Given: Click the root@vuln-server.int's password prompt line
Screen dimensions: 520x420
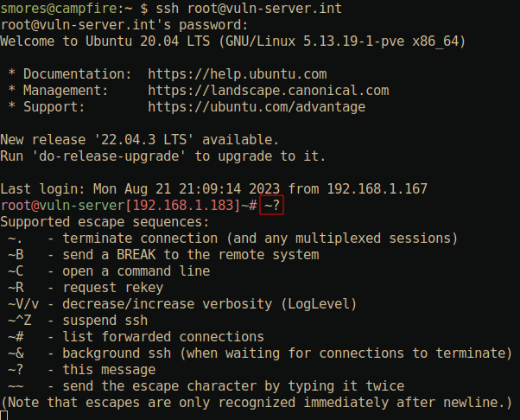Looking at the screenshot, I should point(113,23).
